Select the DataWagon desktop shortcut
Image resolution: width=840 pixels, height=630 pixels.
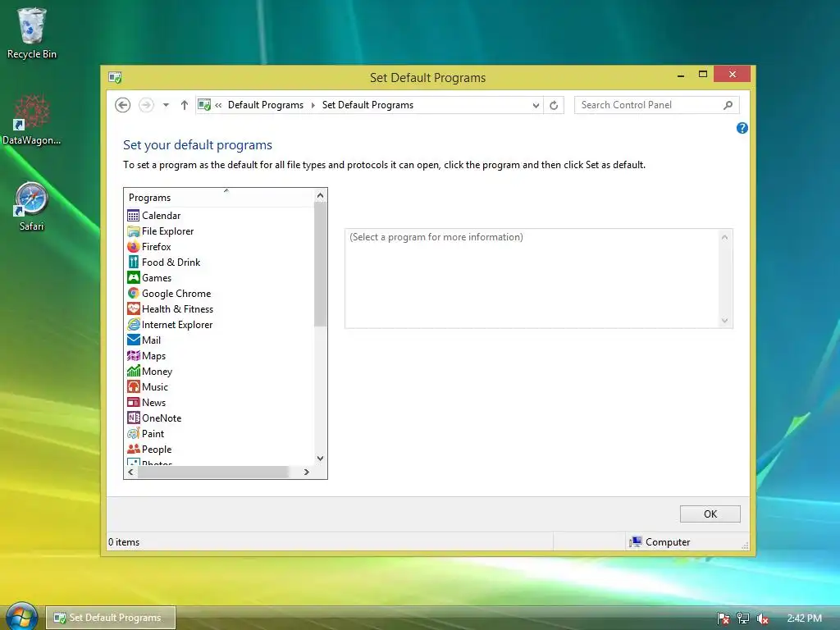(32, 120)
